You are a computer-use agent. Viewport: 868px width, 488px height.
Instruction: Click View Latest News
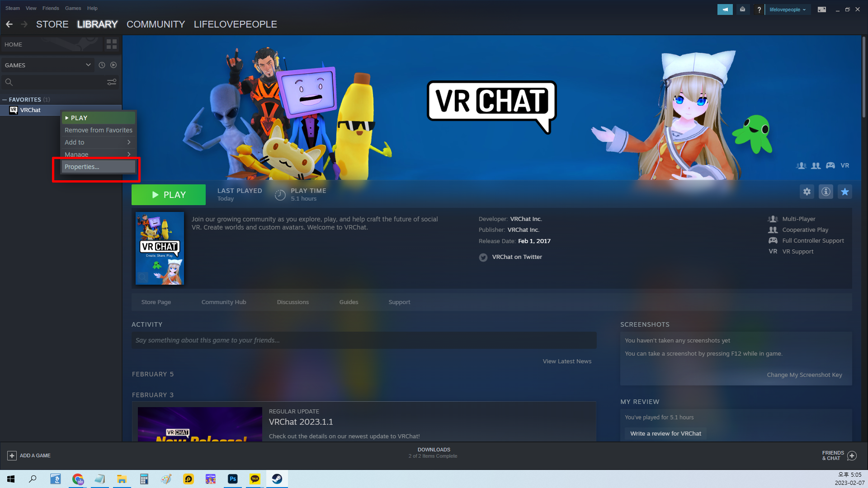tap(567, 361)
